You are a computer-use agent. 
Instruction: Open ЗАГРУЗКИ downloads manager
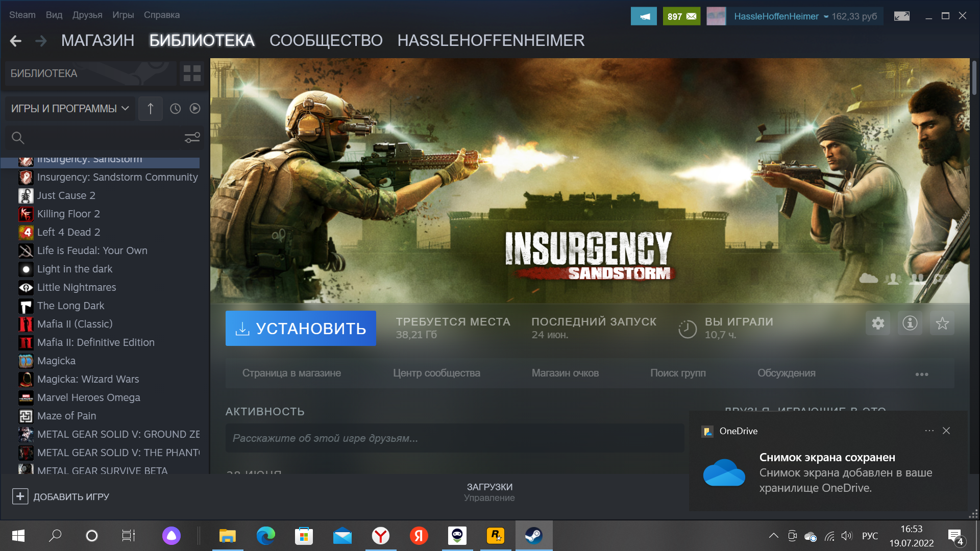tap(489, 492)
